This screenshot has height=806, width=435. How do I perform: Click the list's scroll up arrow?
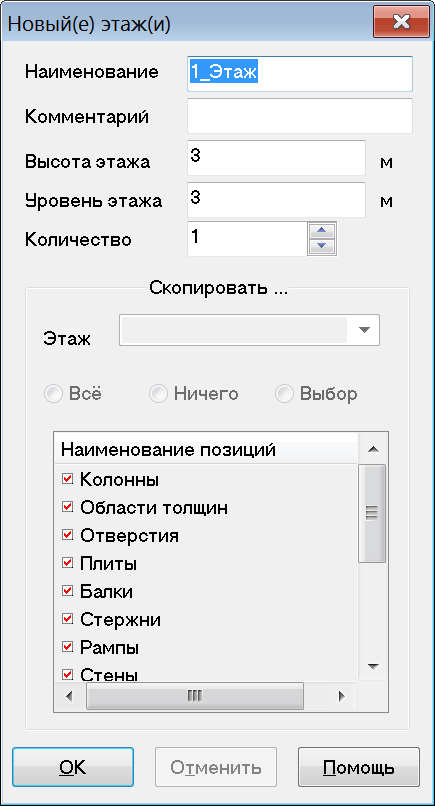click(x=374, y=450)
